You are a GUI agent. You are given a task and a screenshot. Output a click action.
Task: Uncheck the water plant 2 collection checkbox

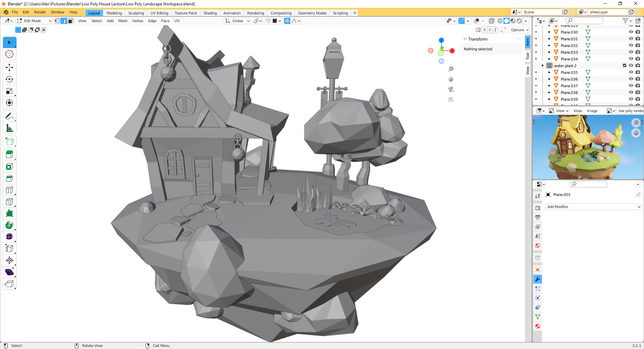click(x=625, y=66)
